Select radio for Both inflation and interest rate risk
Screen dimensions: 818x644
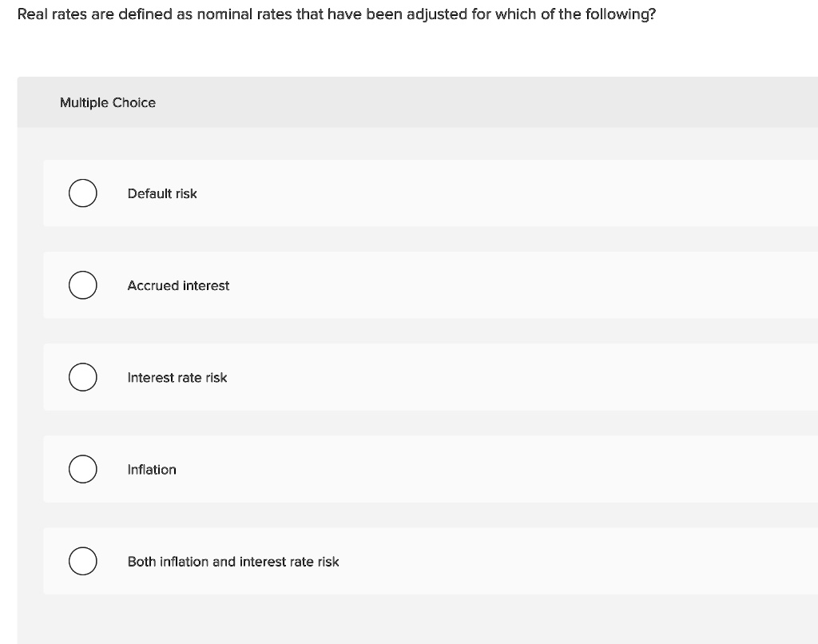click(82, 561)
